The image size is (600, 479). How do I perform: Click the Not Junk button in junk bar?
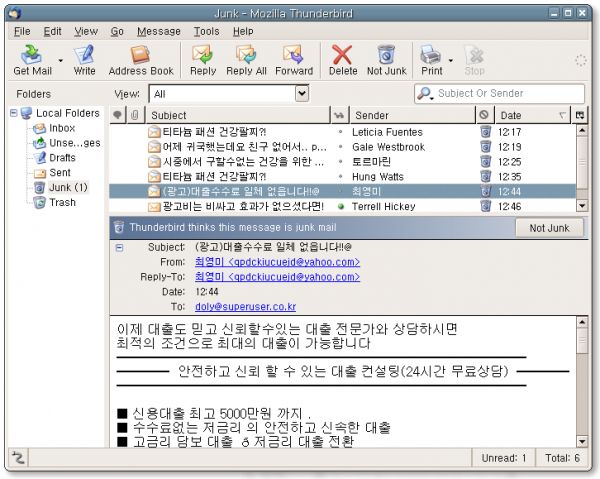point(549,228)
